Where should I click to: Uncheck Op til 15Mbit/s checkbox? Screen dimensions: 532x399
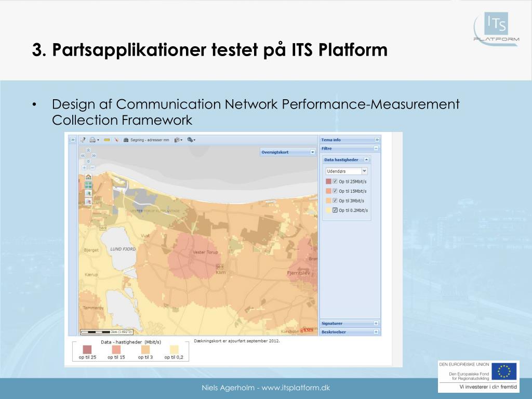tap(335, 191)
